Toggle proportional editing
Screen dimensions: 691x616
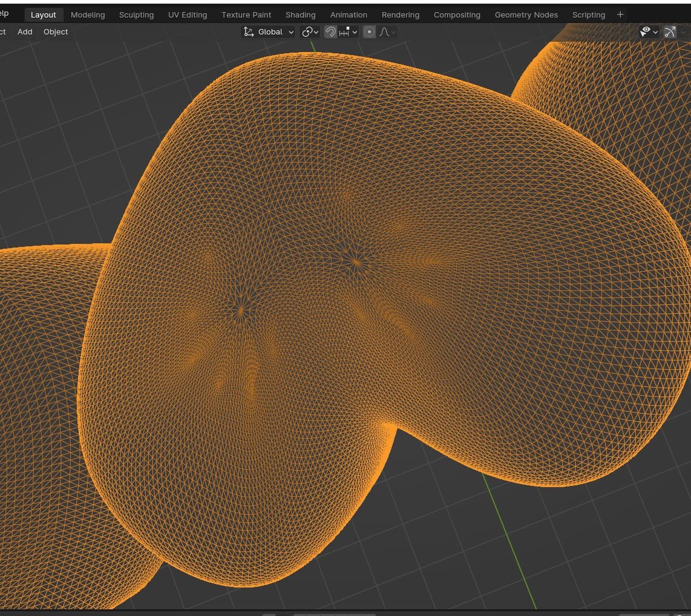pyautogui.click(x=369, y=31)
